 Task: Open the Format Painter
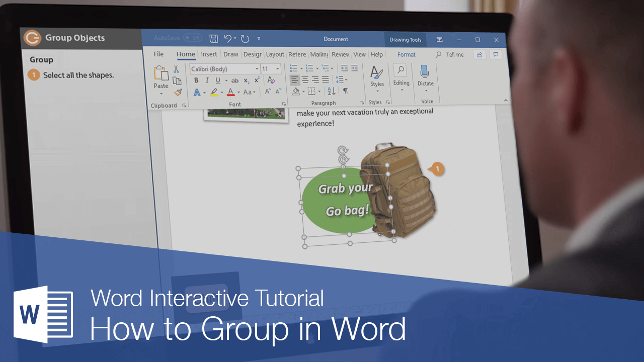(178, 92)
